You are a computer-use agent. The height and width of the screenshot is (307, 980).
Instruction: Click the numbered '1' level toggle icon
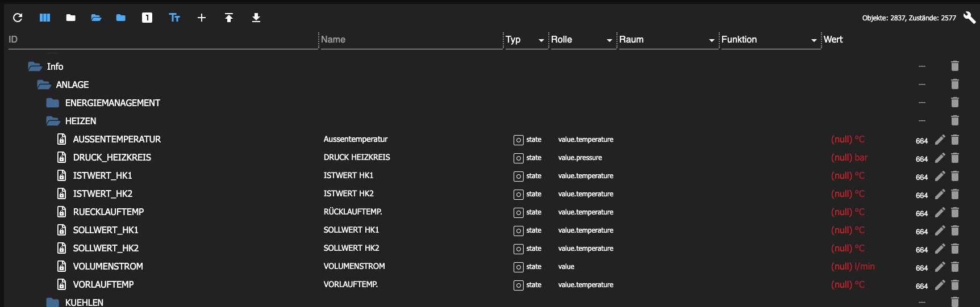coord(147,18)
